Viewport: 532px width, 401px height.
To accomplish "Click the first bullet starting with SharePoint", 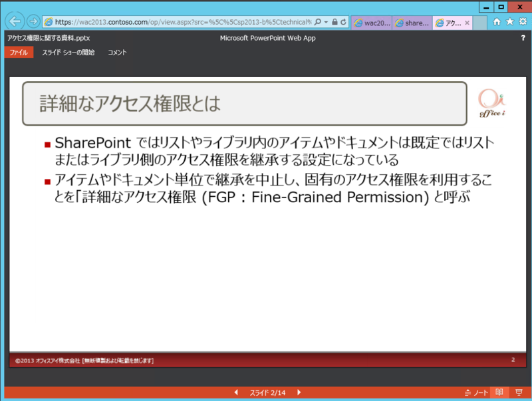I will coord(275,152).
